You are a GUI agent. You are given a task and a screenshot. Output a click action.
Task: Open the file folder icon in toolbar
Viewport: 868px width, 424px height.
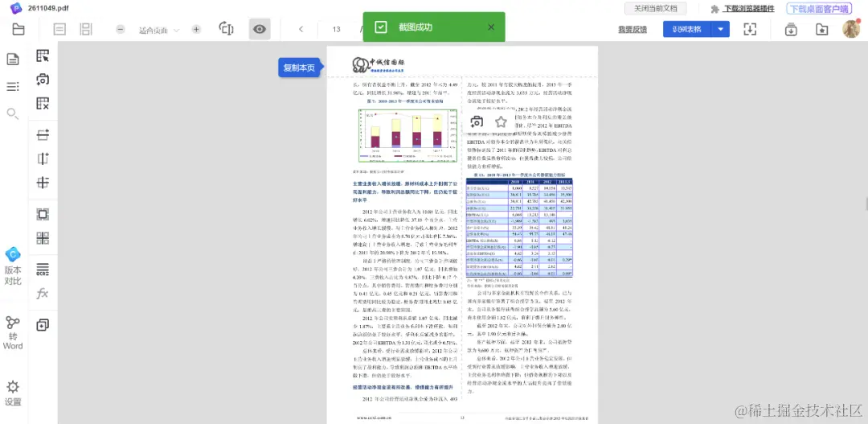18,30
